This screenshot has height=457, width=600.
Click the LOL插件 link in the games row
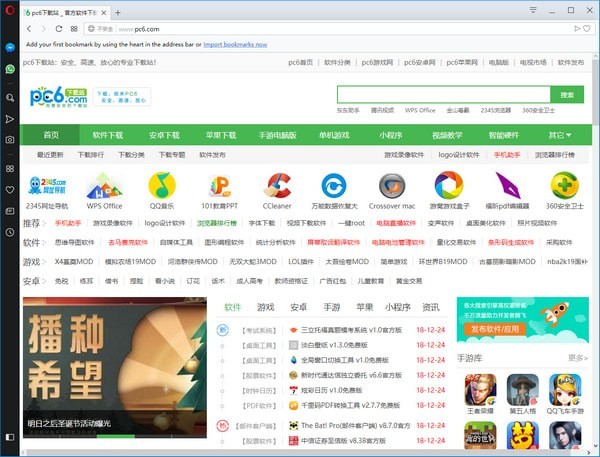pos(301,261)
